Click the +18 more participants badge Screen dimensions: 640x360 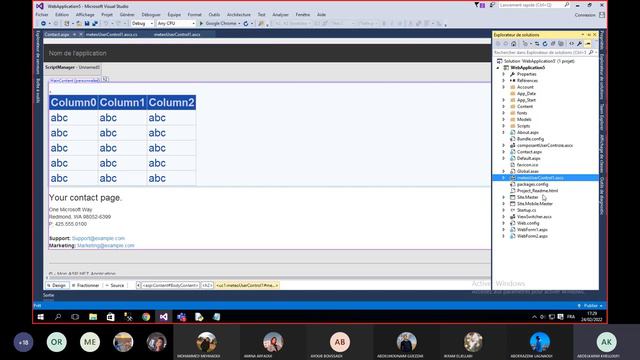pos(23,342)
